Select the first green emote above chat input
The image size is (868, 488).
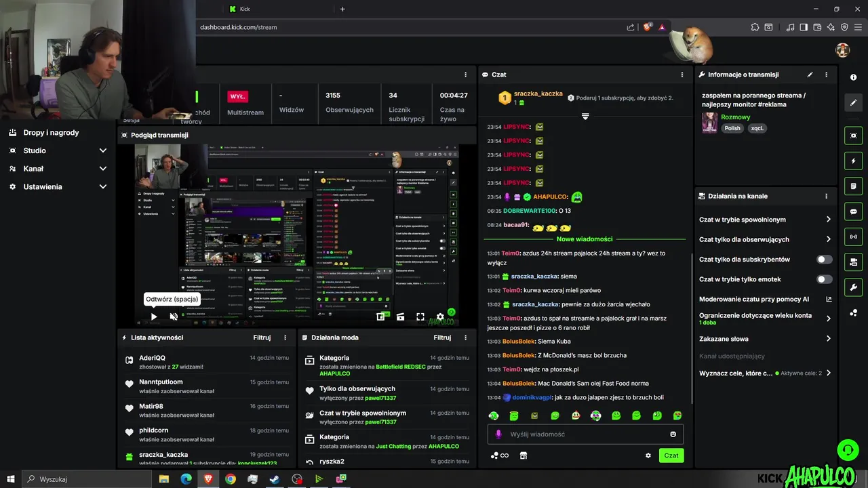click(494, 415)
